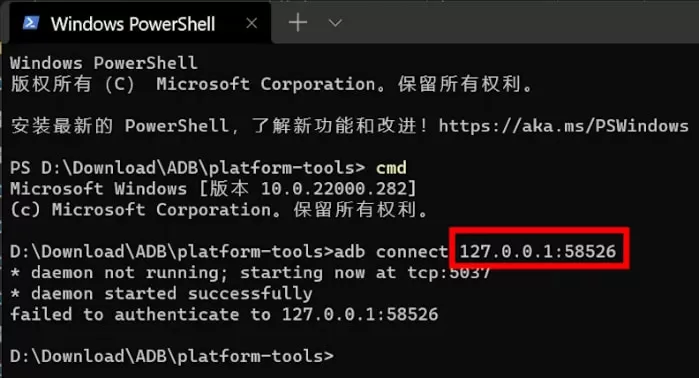Click the '版权所有 (C) Microsoft Corporation' line
Image resolution: width=699 pixels, height=378 pixels.
coord(271,84)
